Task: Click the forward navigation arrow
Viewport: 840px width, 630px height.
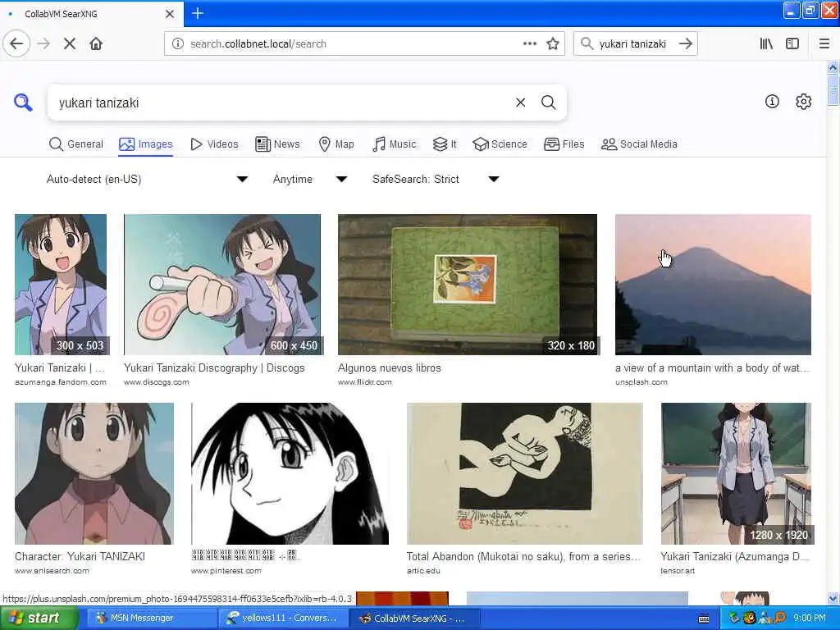Action: 44,43
